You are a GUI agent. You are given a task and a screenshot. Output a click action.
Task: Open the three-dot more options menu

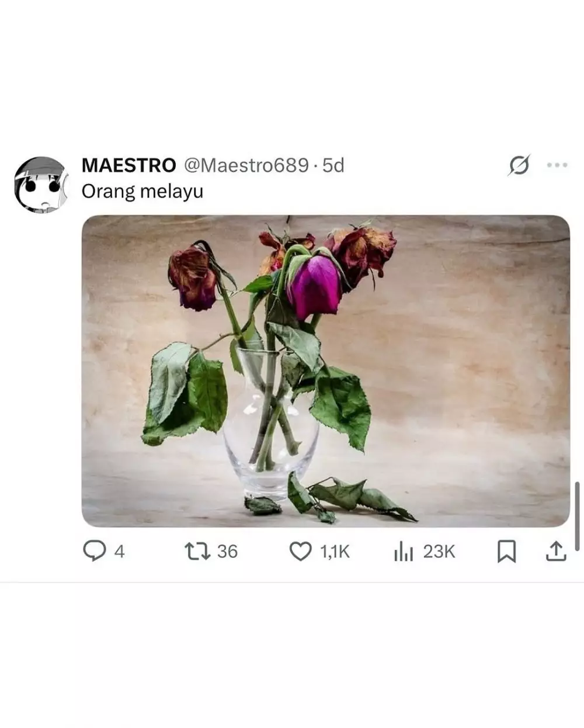[557, 165]
